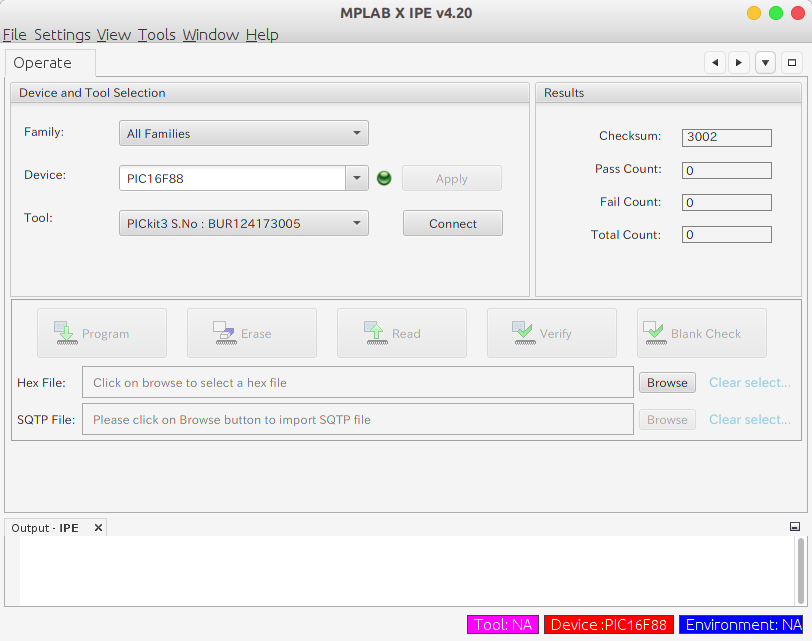
Task: Minimize the Output panel
Action: pyautogui.click(x=795, y=527)
